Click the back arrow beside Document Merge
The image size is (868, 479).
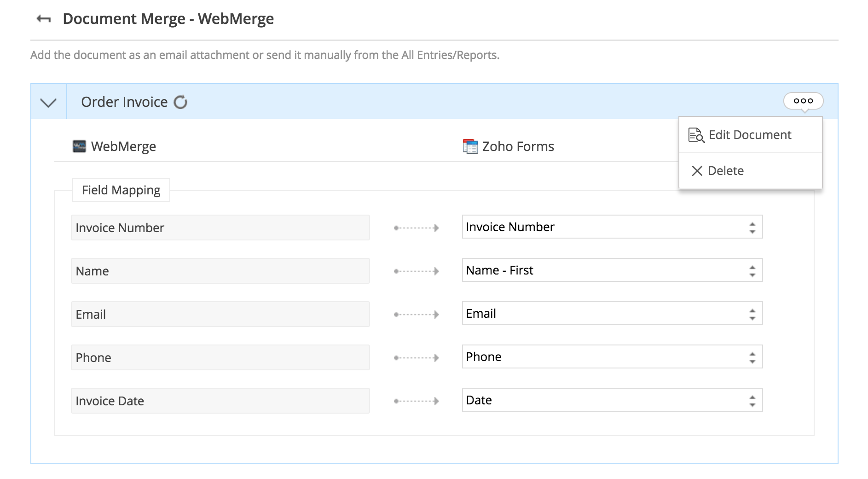click(44, 19)
